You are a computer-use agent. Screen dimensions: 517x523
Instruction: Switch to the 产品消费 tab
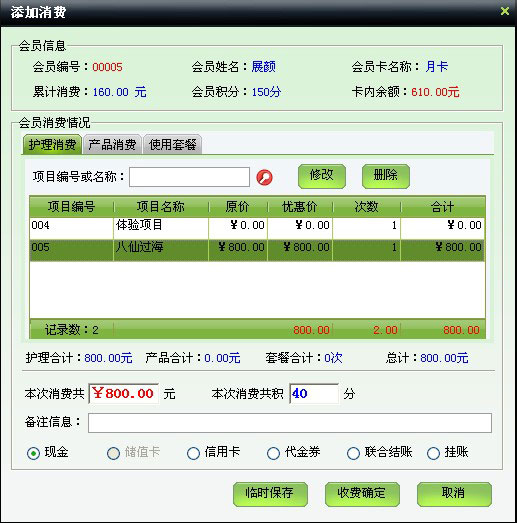click(112, 144)
